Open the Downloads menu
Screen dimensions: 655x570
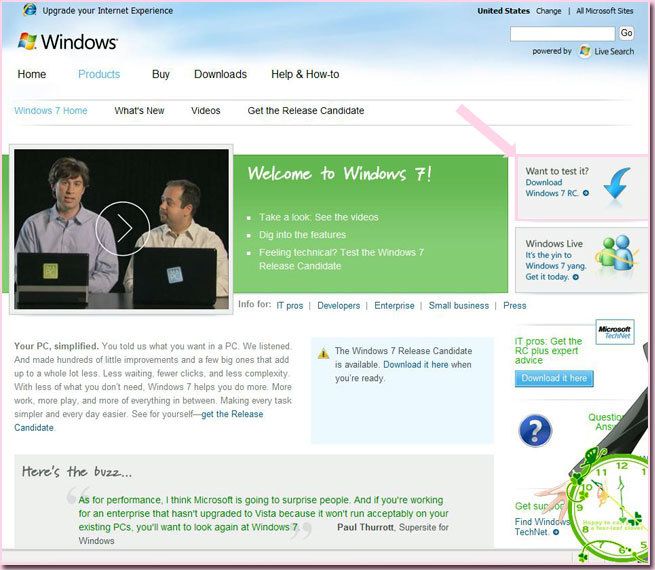click(x=221, y=74)
